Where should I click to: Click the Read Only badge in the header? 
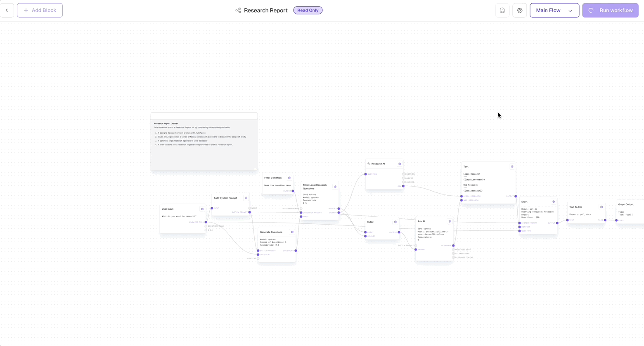[x=308, y=10]
